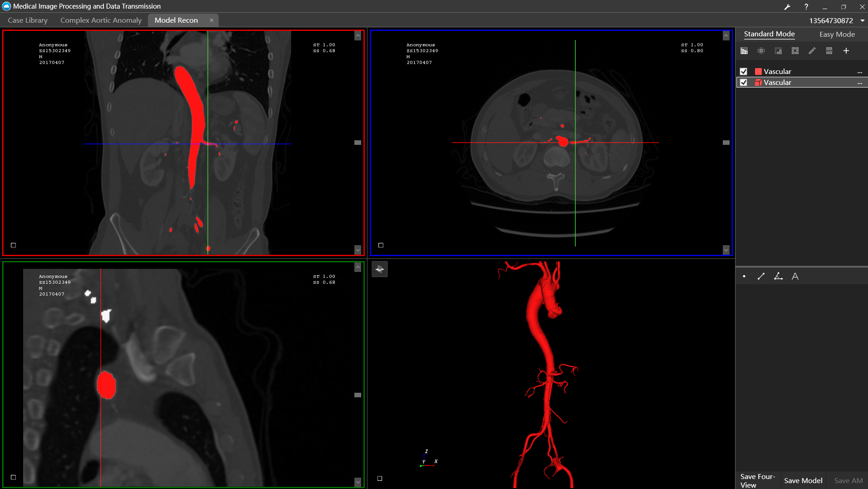Click the red color swatch of Vascular mask
The image size is (868, 489).
click(758, 72)
